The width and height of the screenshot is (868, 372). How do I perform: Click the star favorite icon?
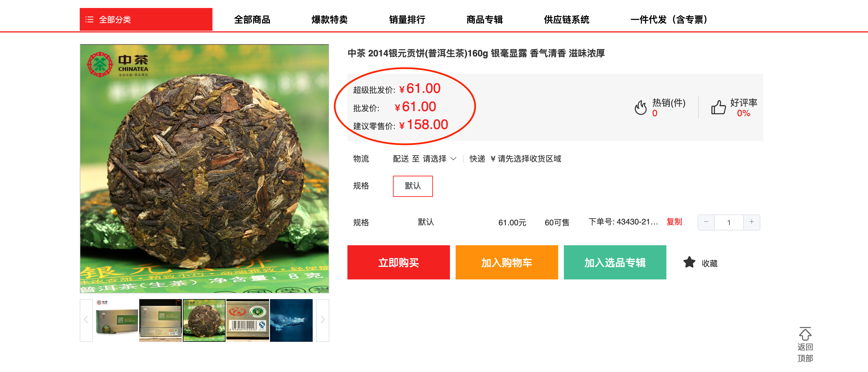689,262
